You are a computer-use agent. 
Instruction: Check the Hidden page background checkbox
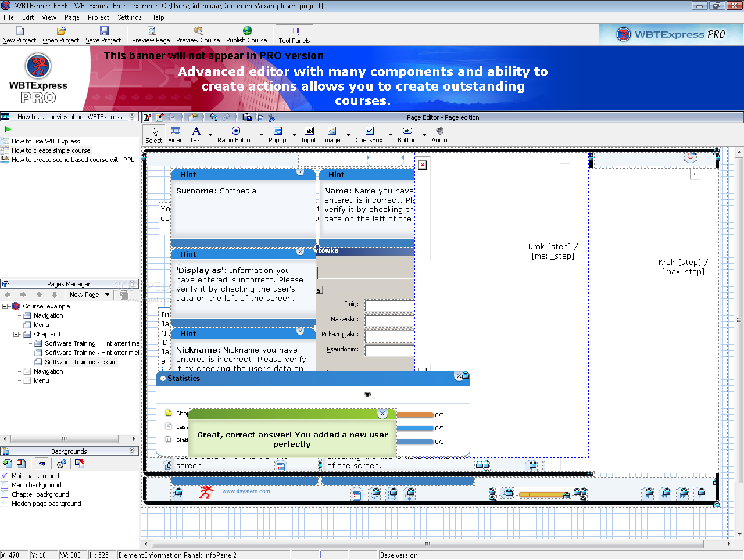click(x=5, y=504)
